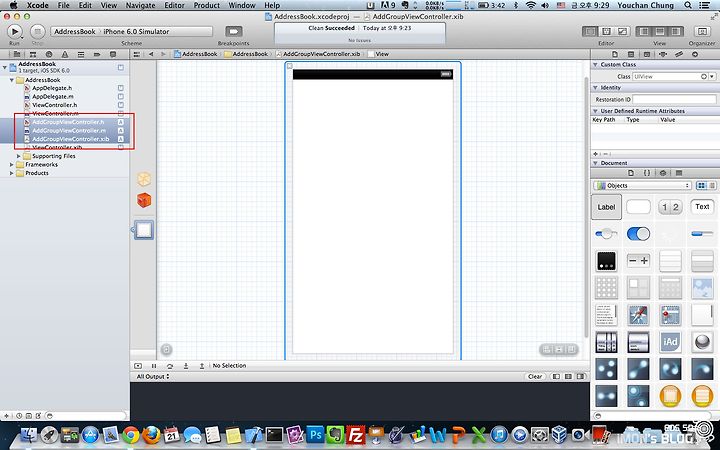
Task: Show the Media library tab
Action: [x=679, y=173]
